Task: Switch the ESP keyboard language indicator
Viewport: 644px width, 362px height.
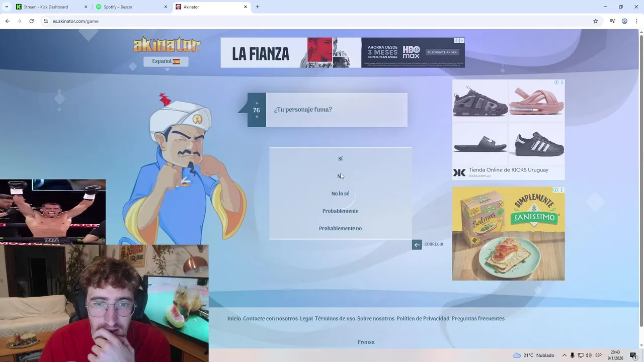Action: (x=599, y=355)
